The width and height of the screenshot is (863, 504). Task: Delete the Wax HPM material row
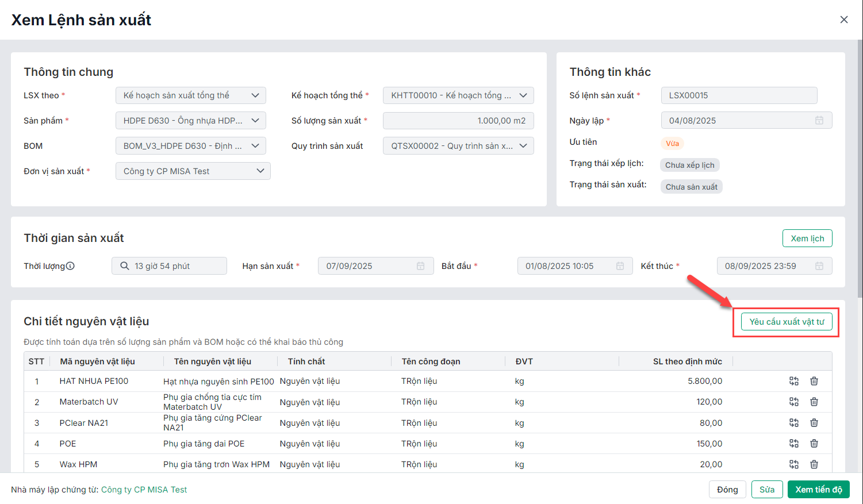click(x=814, y=464)
